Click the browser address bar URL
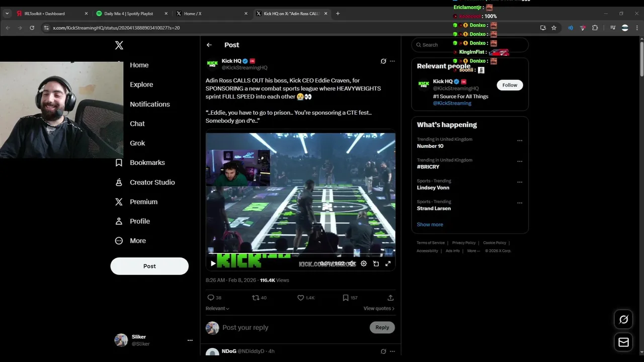The image size is (644, 362). (x=116, y=28)
